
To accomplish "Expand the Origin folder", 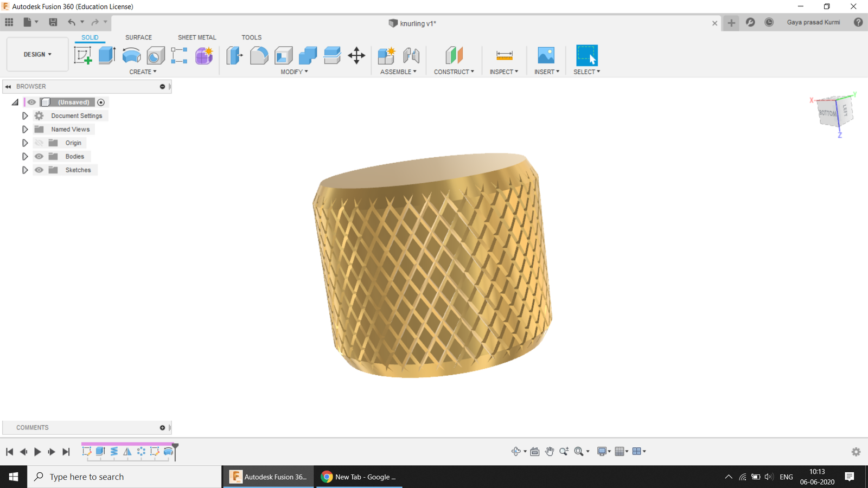I will tap(25, 143).
